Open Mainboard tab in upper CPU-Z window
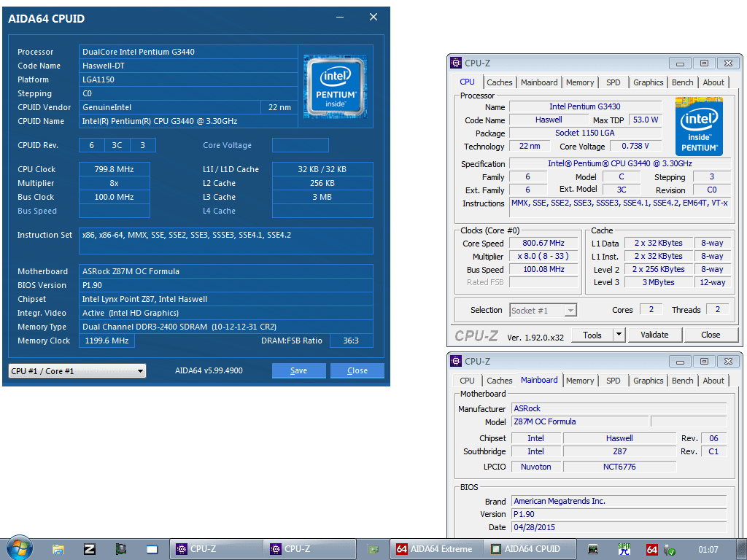Viewport: 747px width, 560px height. (x=539, y=82)
